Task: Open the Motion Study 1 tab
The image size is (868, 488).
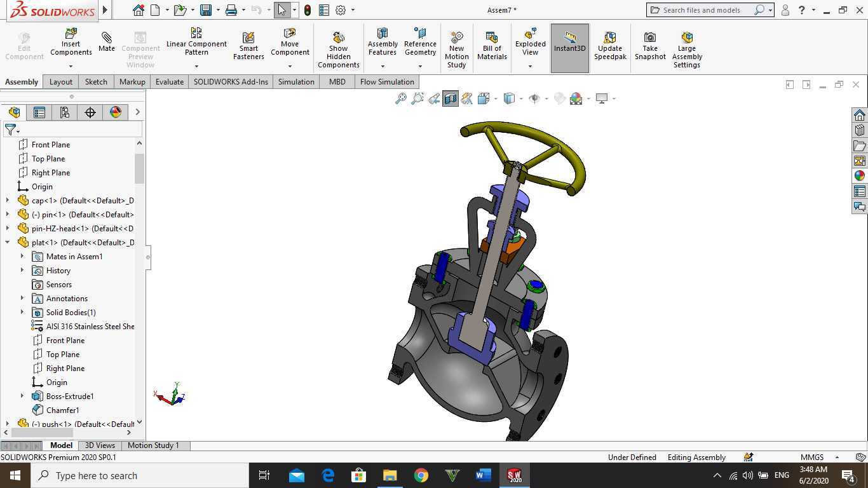Action: coord(153,445)
